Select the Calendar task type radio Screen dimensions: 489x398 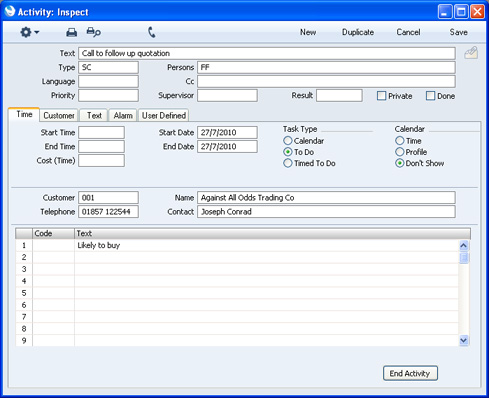288,141
